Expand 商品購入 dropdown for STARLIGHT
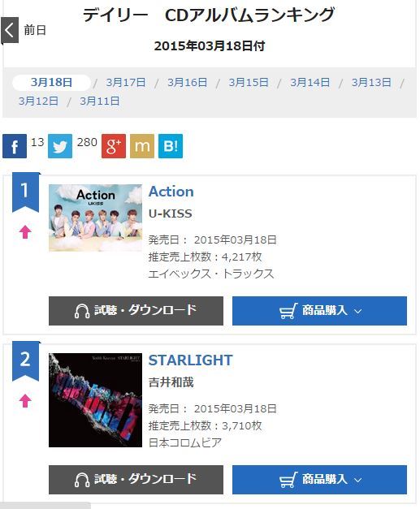The image size is (420, 509). (x=319, y=480)
